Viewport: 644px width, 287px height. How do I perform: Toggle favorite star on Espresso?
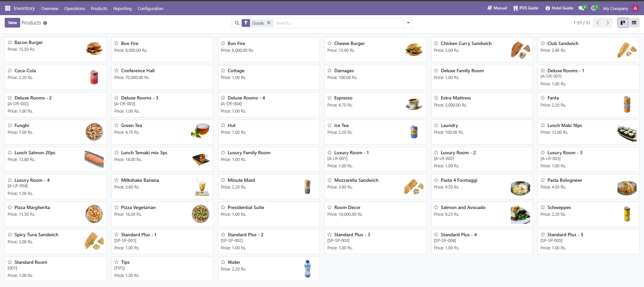point(330,98)
